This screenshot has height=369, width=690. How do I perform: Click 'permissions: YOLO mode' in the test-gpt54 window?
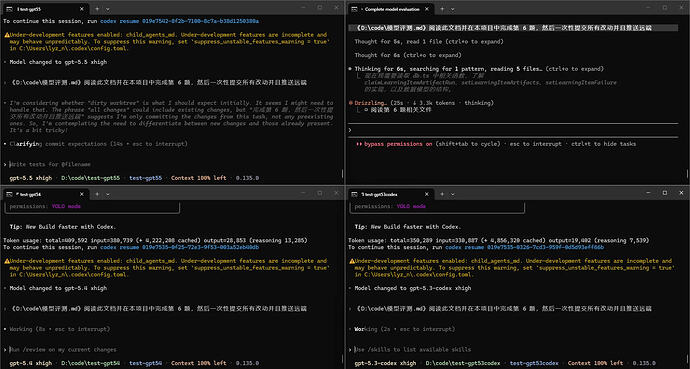point(45,206)
